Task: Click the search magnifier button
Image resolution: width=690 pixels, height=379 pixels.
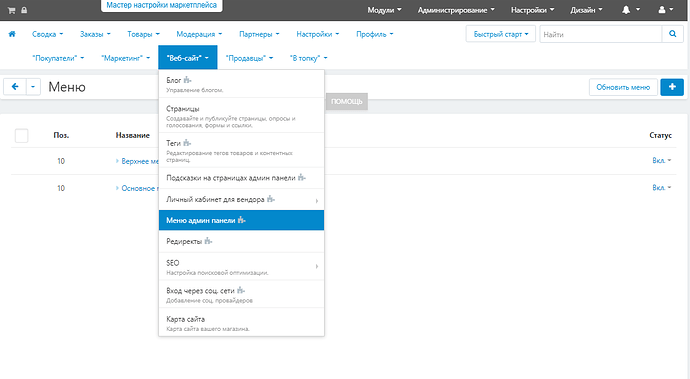Action: (672, 34)
